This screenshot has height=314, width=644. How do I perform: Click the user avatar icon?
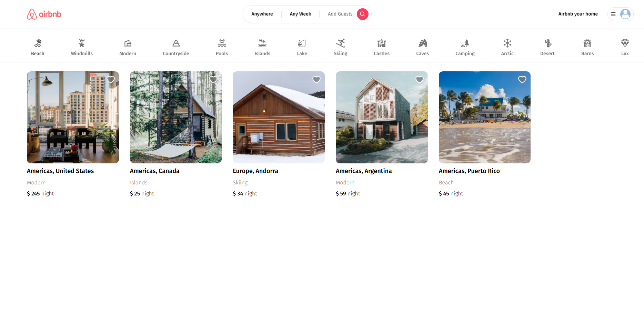[x=625, y=14]
